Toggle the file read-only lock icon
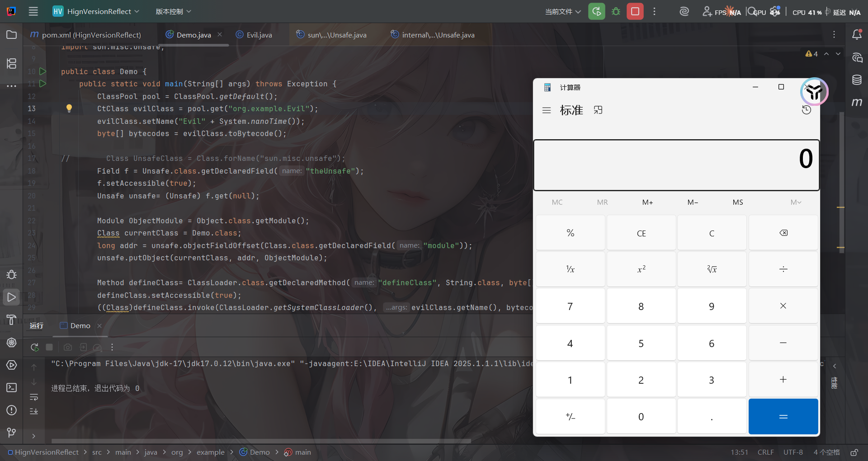The width and height of the screenshot is (868, 461). (x=854, y=452)
